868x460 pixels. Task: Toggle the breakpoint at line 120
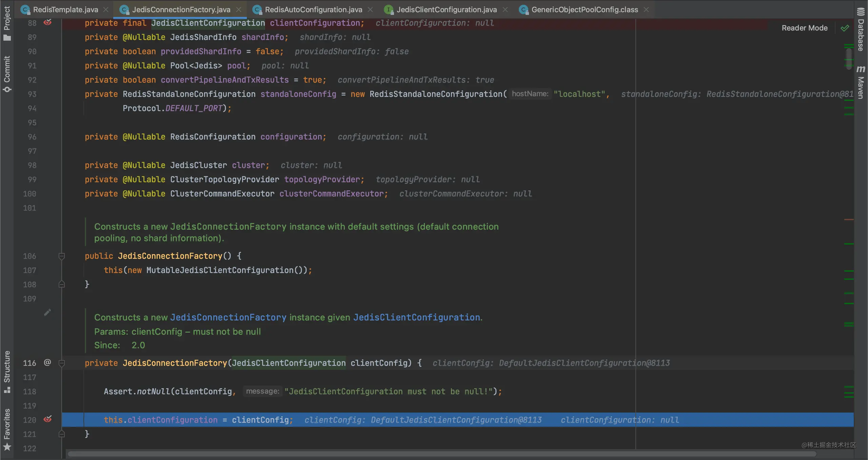[x=48, y=419]
